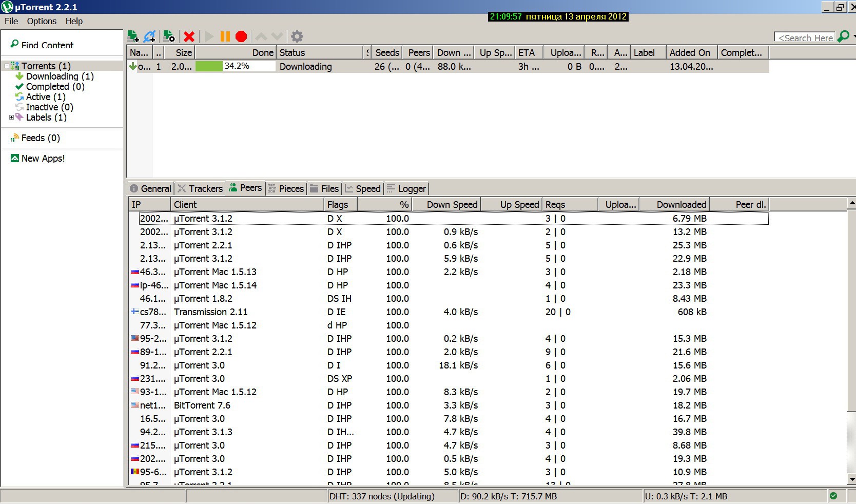
Task: Select the µTorrent 1.8.2 peer row
Action: pyautogui.click(x=449, y=298)
